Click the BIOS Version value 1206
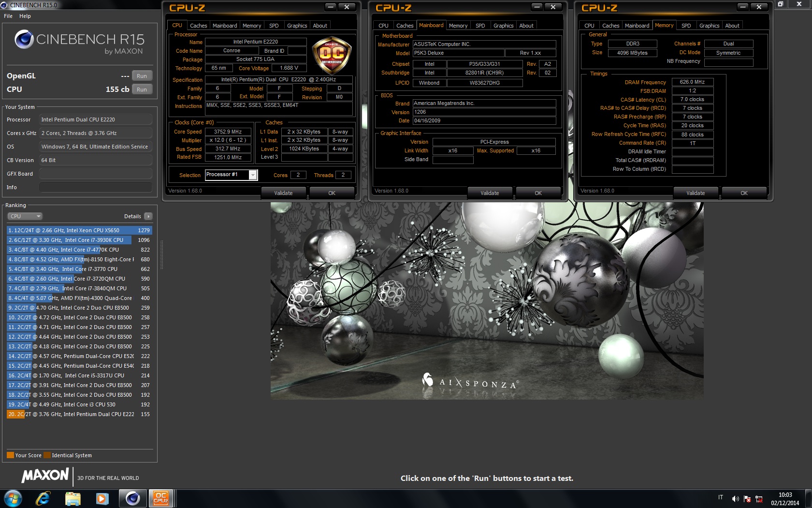Viewport: 812px width, 508px height. click(x=484, y=112)
